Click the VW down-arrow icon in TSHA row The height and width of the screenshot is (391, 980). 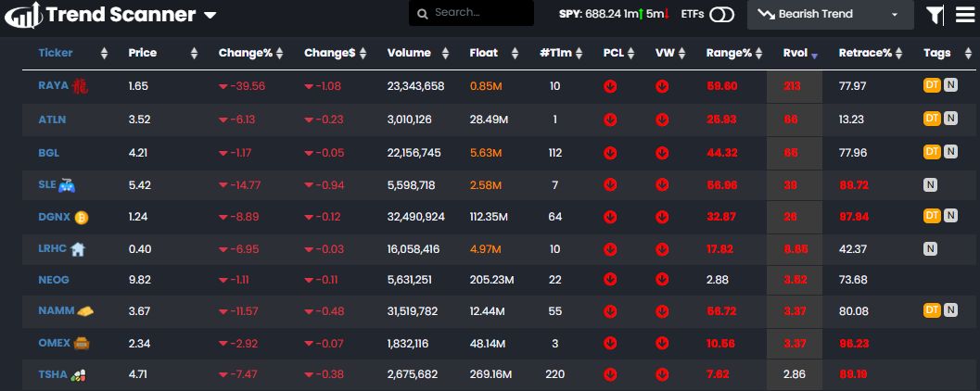click(662, 374)
